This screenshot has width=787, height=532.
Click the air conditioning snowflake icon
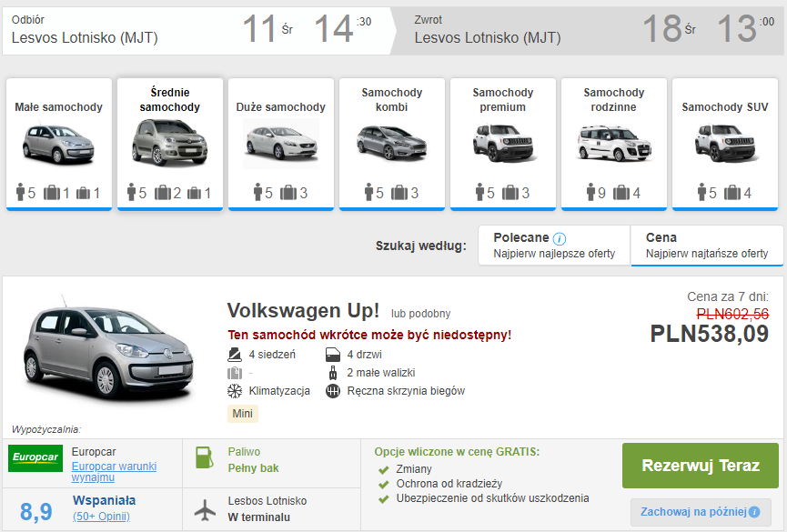[234, 391]
